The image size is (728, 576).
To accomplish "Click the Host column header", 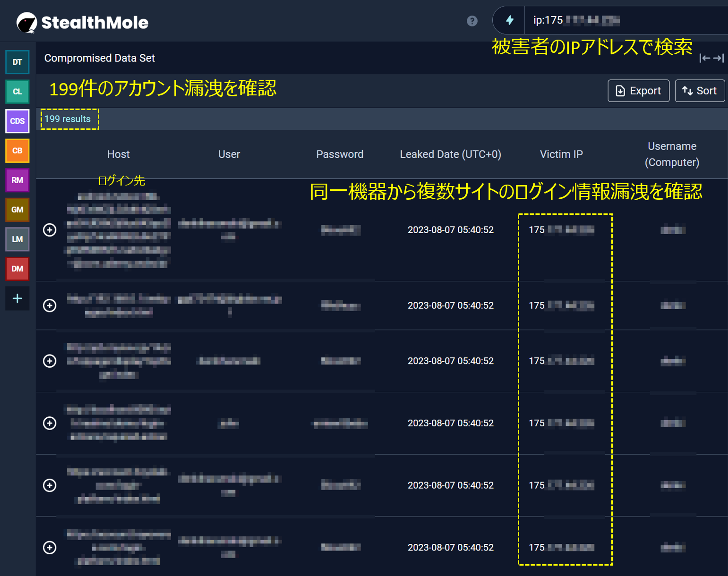I will coord(118,154).
